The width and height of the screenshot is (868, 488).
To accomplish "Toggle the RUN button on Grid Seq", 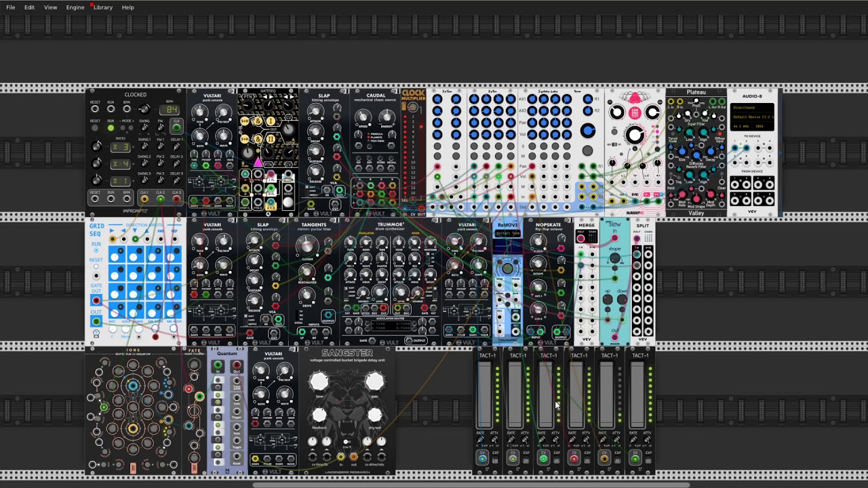I will [x=96, y=251].
